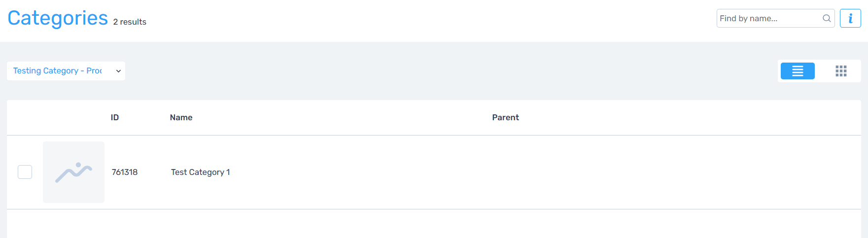The height and width of the screenshot is (238, 868).
Task: Click the magnifier search icon
Action: point(827,18)
